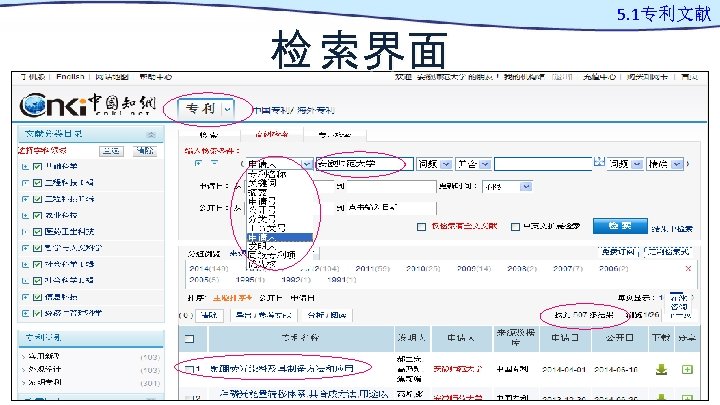This screenshot has width=720, height=405.
Task: Expand the 基础科学 tree node
Action: 25,166
